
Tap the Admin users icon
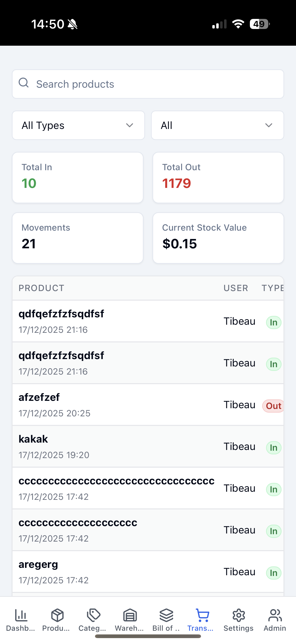coord(275,615)
